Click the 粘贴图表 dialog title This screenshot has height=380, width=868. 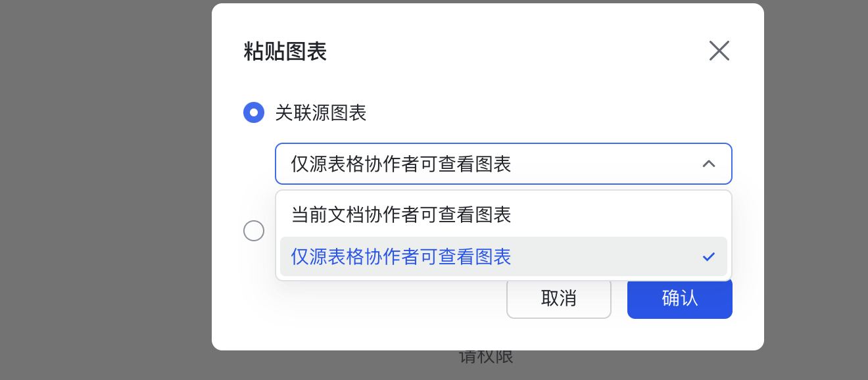[x=285, y=51]
